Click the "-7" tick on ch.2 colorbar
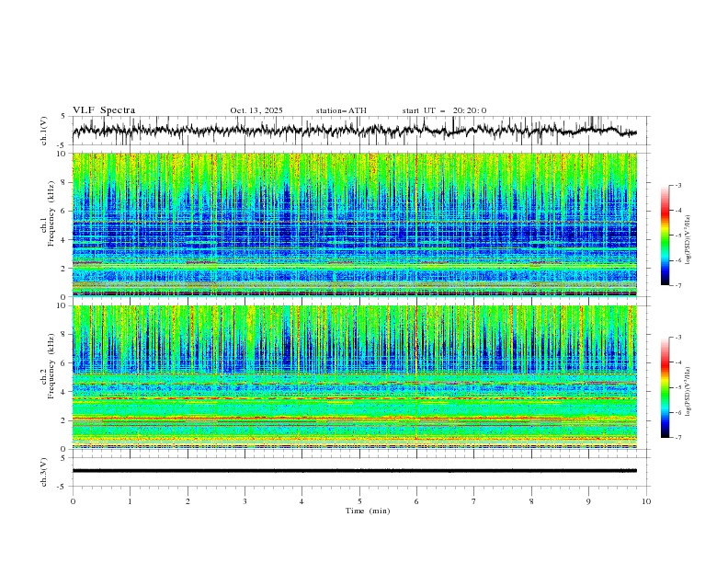The height and width of the screenshot is (563, 728). click(x=678, y=438)
